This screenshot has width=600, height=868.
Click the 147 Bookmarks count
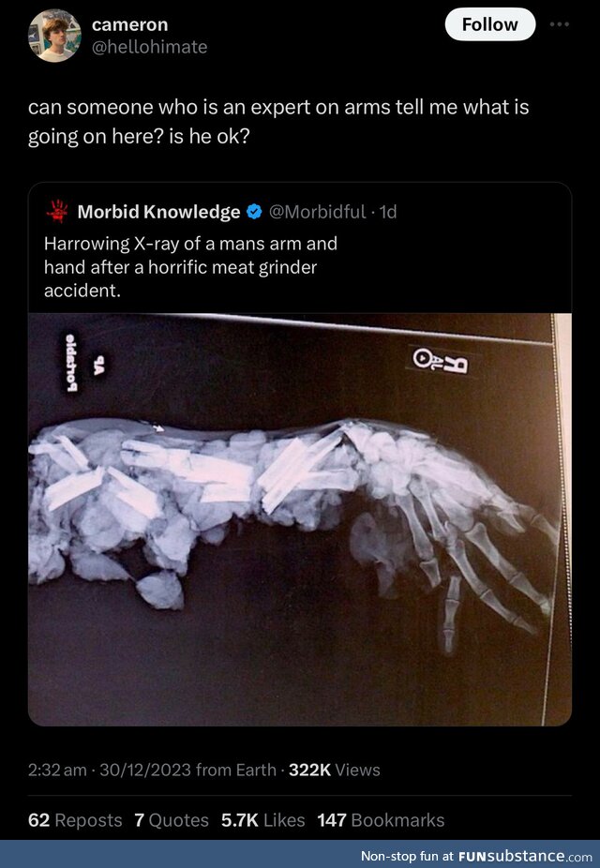pos(381,820)
